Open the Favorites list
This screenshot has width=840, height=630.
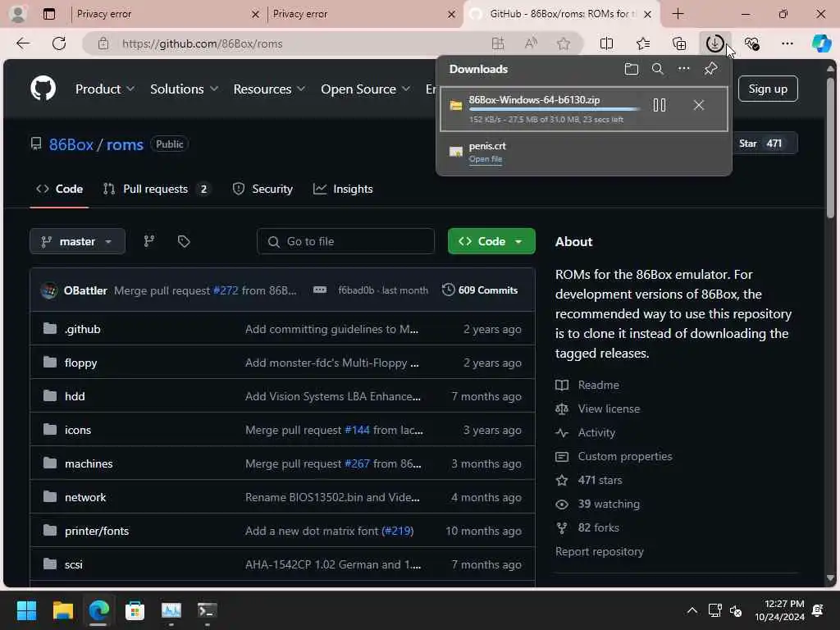pos(643,43)
